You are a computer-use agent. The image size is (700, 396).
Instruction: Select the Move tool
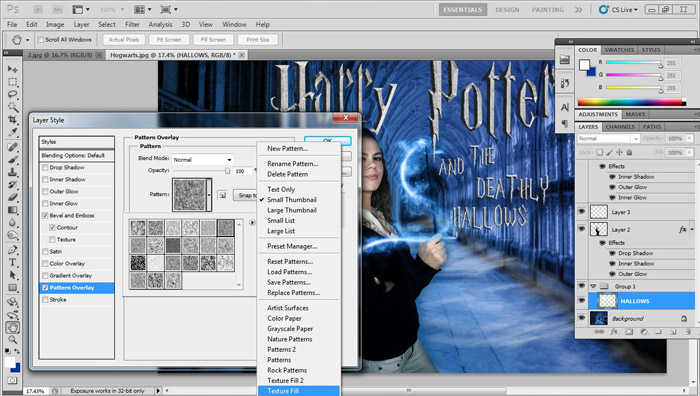12,69
